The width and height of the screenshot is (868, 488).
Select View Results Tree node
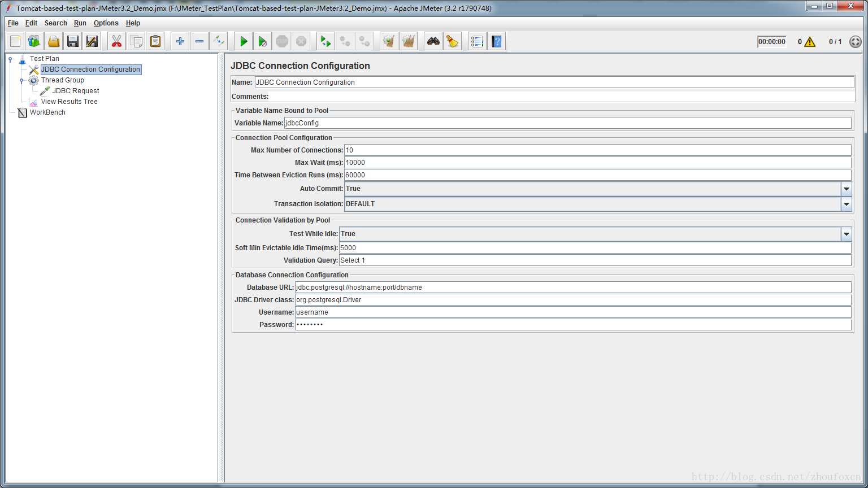[69, 102]
